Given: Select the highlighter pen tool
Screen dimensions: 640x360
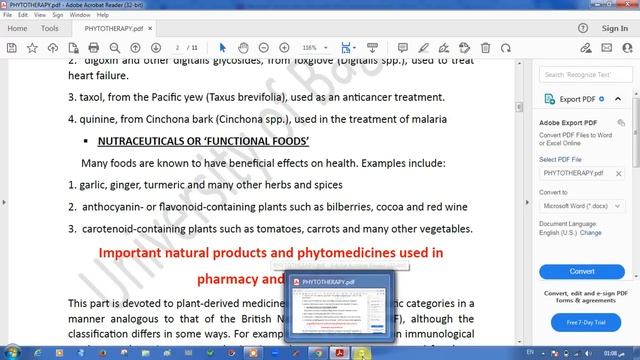Looking at the screenshot, I should (423, 48).
